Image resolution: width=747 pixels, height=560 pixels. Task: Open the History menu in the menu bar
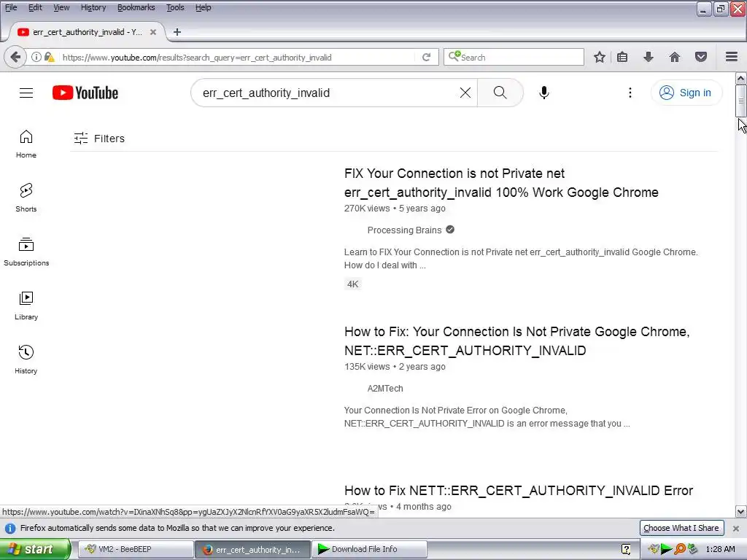(93, 7)
